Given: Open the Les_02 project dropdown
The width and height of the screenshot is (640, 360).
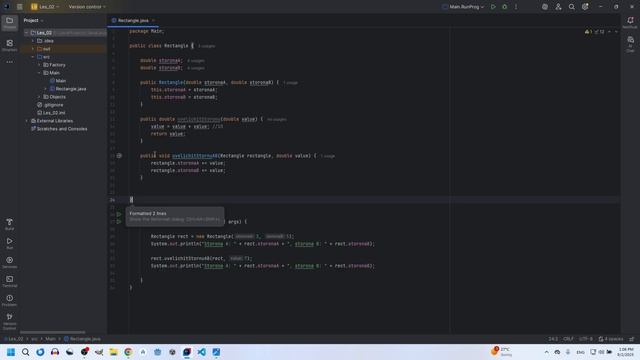Looking at the screenshot, I should tap(45, 7).
